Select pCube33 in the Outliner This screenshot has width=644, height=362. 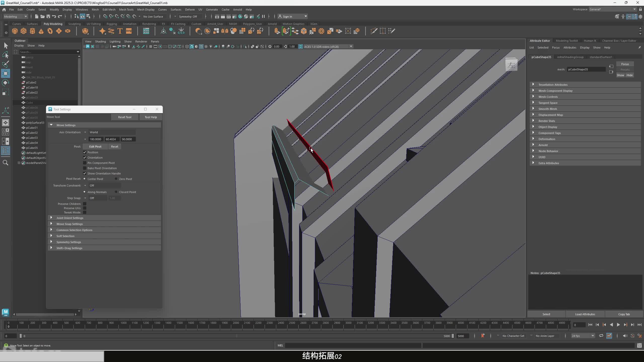(x=32, y=138)
